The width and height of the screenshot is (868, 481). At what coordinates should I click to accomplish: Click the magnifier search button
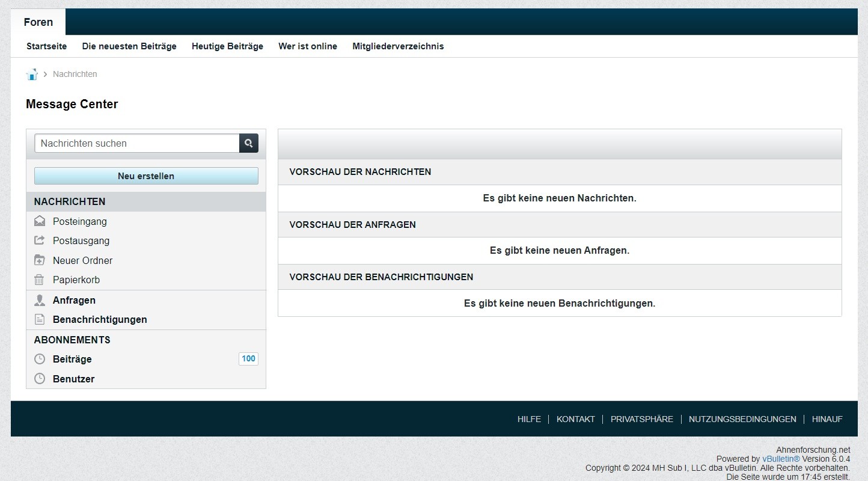[x=249, y=143]
